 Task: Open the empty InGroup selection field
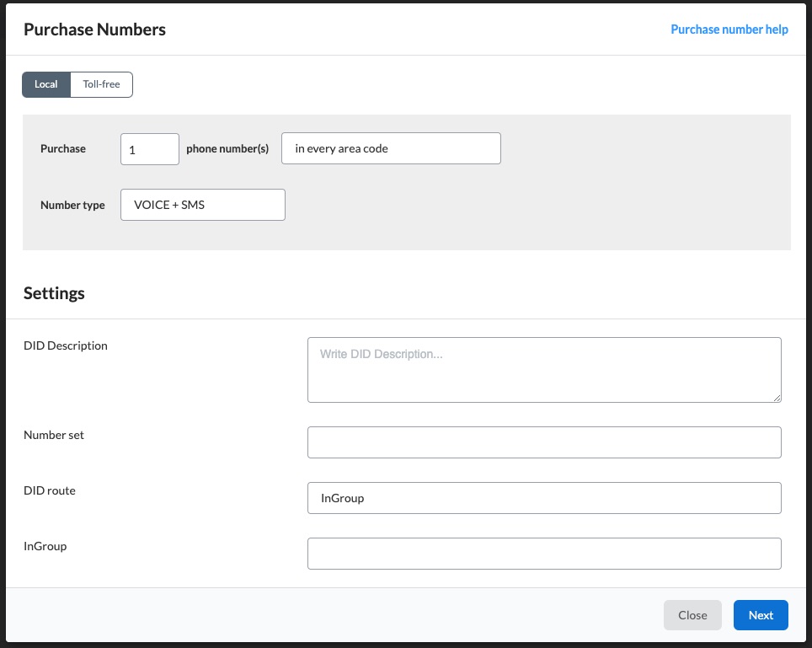(544, 554)
